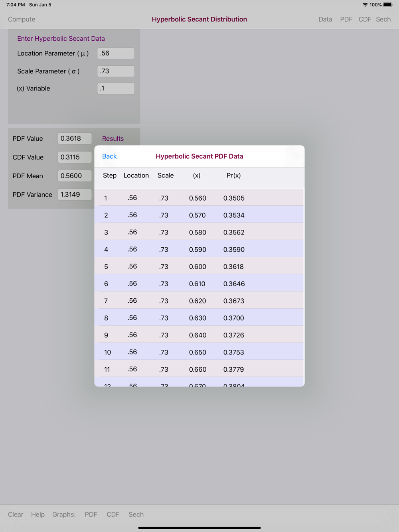
Task: Focus the (x) Variable input field
Action: coord(116,89)
